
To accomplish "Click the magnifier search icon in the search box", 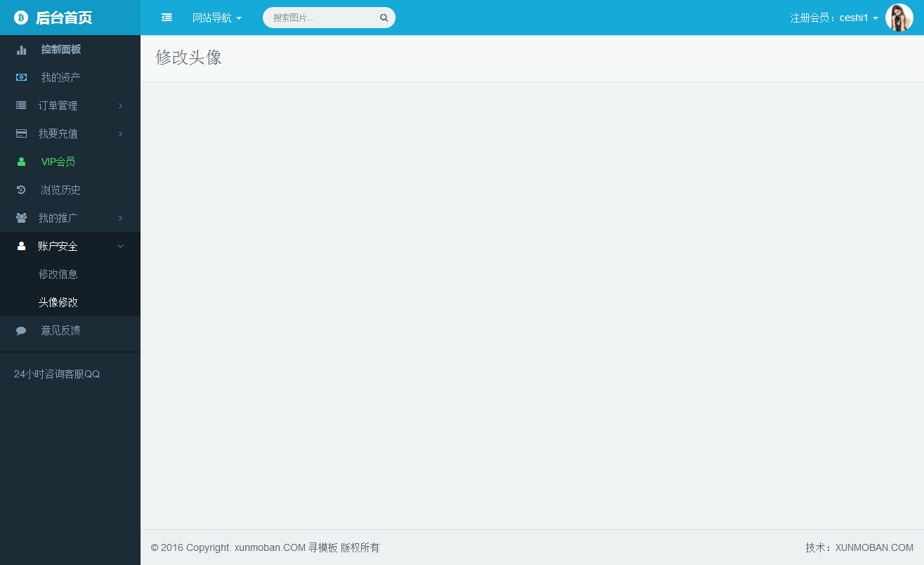I will point(384,18).
